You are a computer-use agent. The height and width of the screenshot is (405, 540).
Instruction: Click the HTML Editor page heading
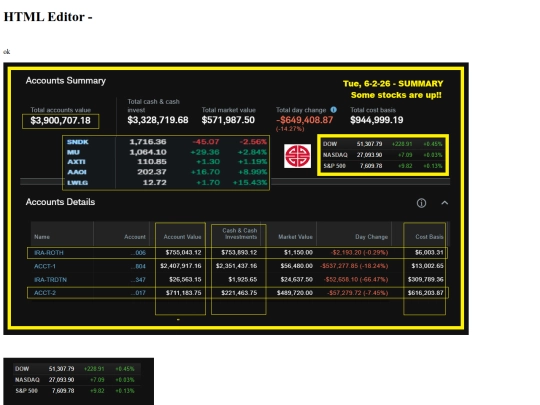[48, 17]
